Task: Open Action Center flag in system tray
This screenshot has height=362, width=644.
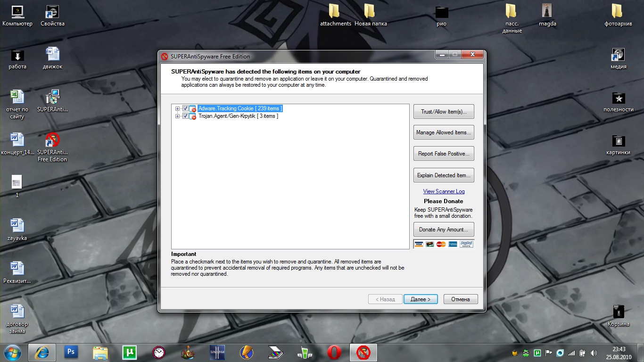Action: point(549,353)
